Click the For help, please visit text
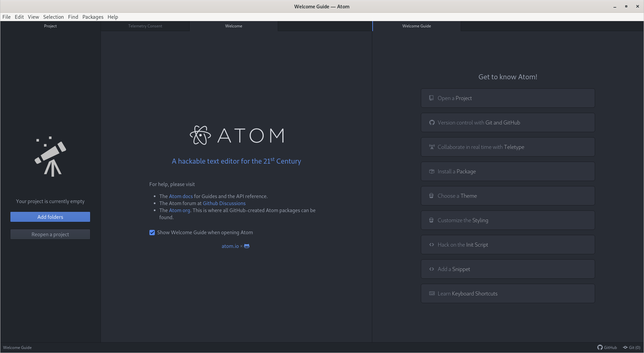Screen dimensions: 644x353 (x=172, y=184)
